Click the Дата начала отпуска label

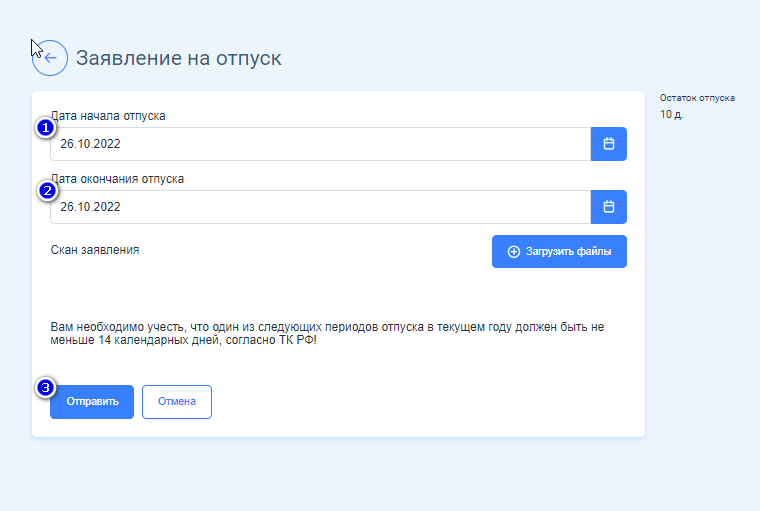pos(110,116)
